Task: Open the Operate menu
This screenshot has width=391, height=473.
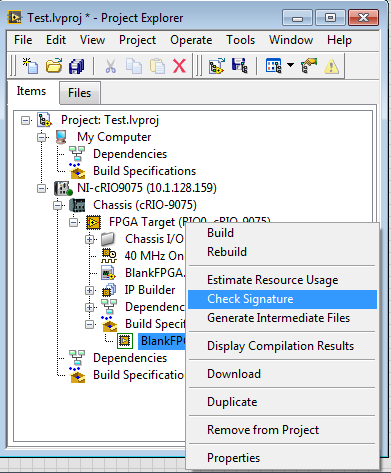Action: (x=191, y=40)
